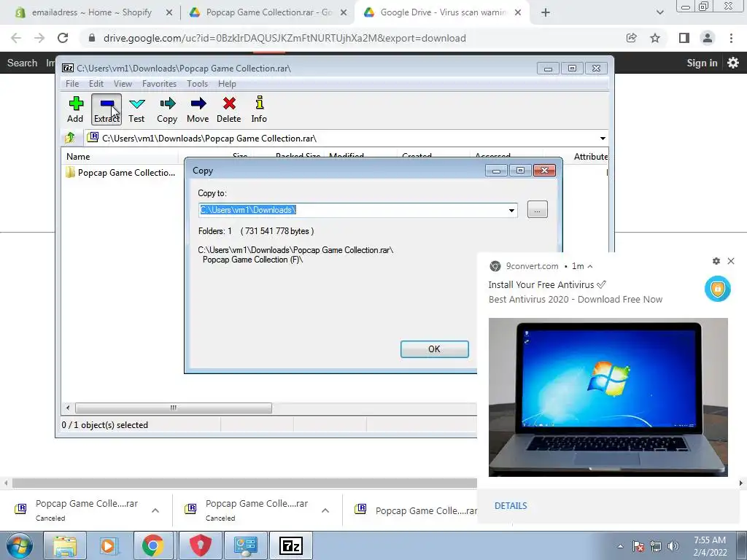Screen dimensions: 747x560
Task: Click the Attributes column header
Action: coord(590,156)
